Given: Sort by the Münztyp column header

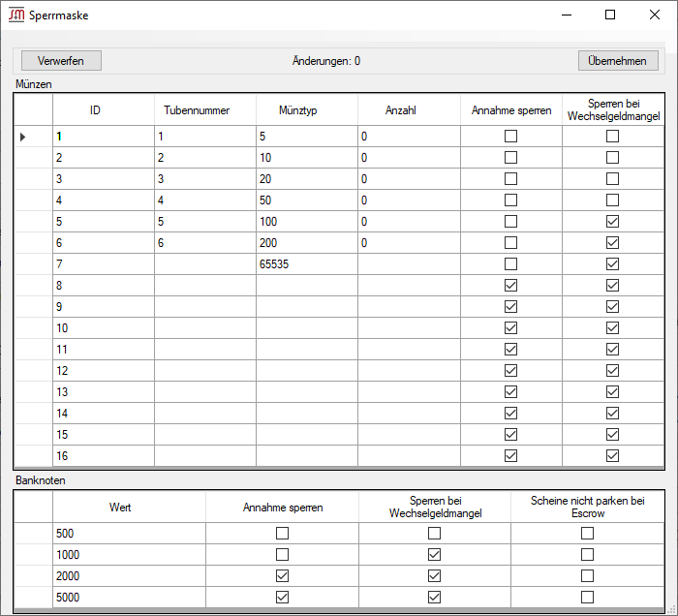Looking at the screenshot, I should tap(306, 110).
